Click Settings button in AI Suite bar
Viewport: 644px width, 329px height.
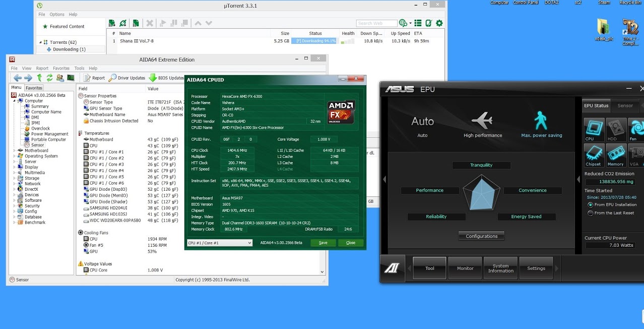(x=536, y=268)
